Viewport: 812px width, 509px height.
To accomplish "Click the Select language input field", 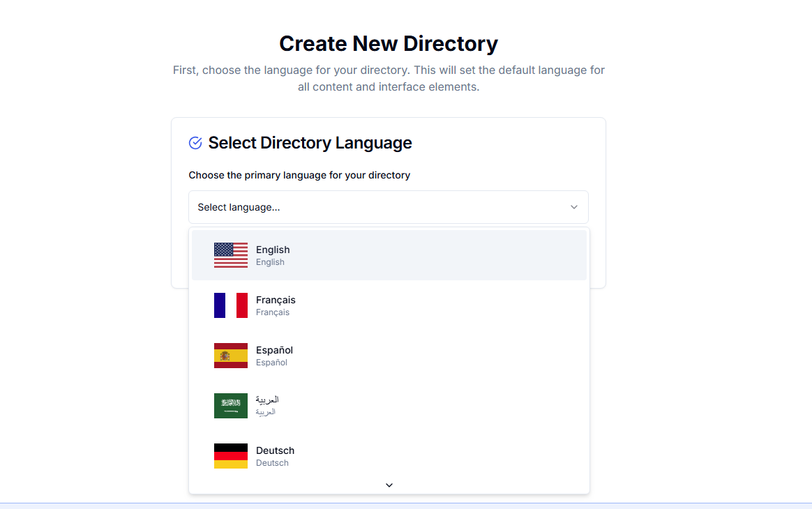I will (349, 207).
